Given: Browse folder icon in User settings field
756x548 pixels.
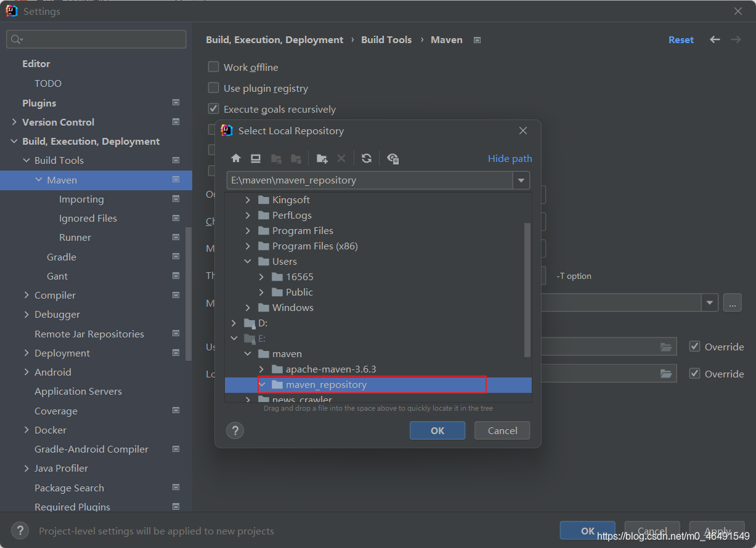Looking at the screenshot, I should 666,347.
